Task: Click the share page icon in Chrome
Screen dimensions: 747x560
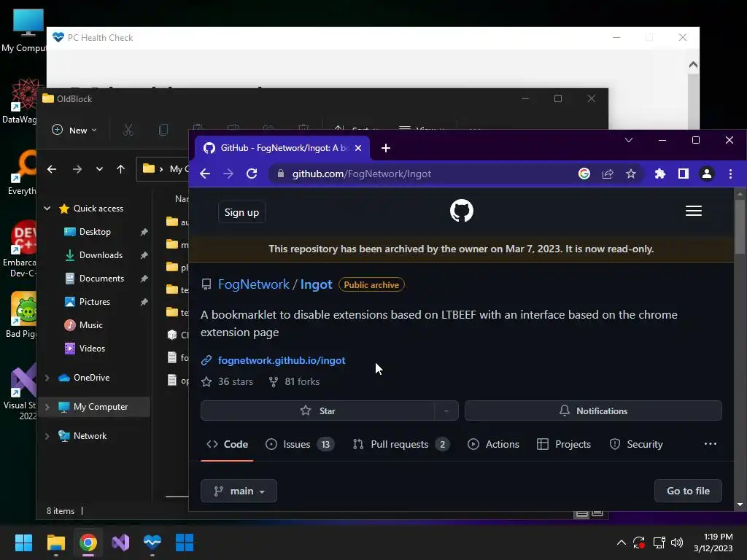Action: [x=608, y=174]
